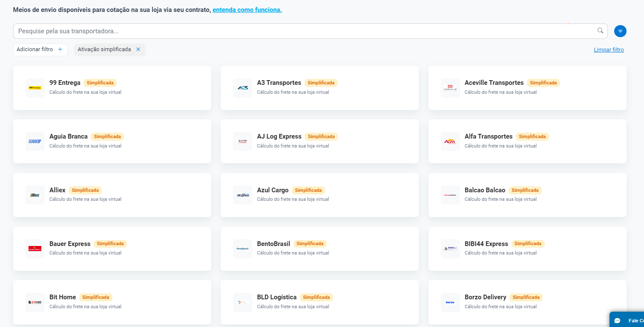Click the 99 Entrega logo icon
The image size is (644, 327).
pyautogui.click(x=35, y=88)
